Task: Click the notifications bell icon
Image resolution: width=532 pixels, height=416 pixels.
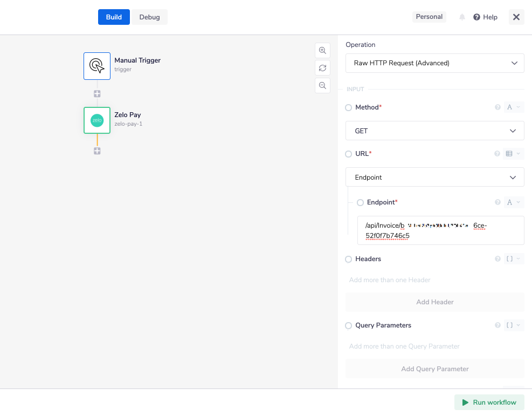Action: pyautogui.click(x=462, y=17)
